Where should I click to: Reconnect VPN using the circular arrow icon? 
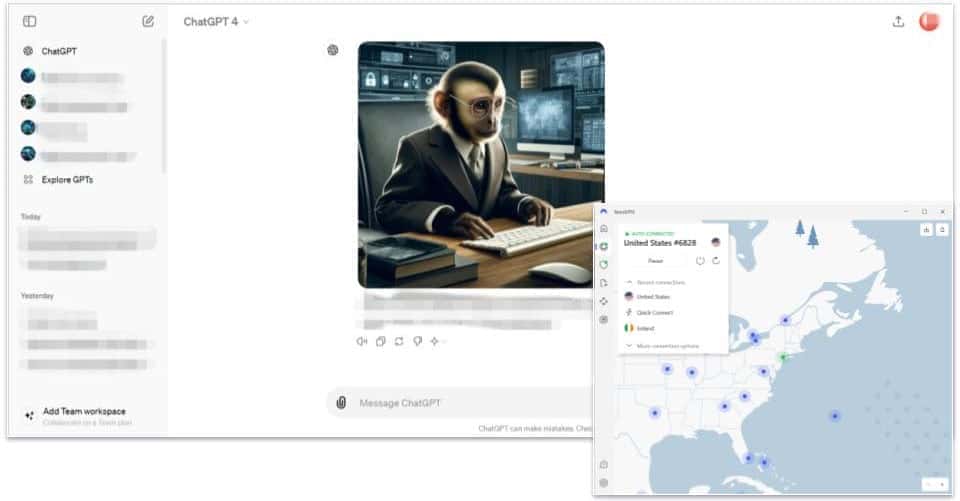tap(716, 261)
